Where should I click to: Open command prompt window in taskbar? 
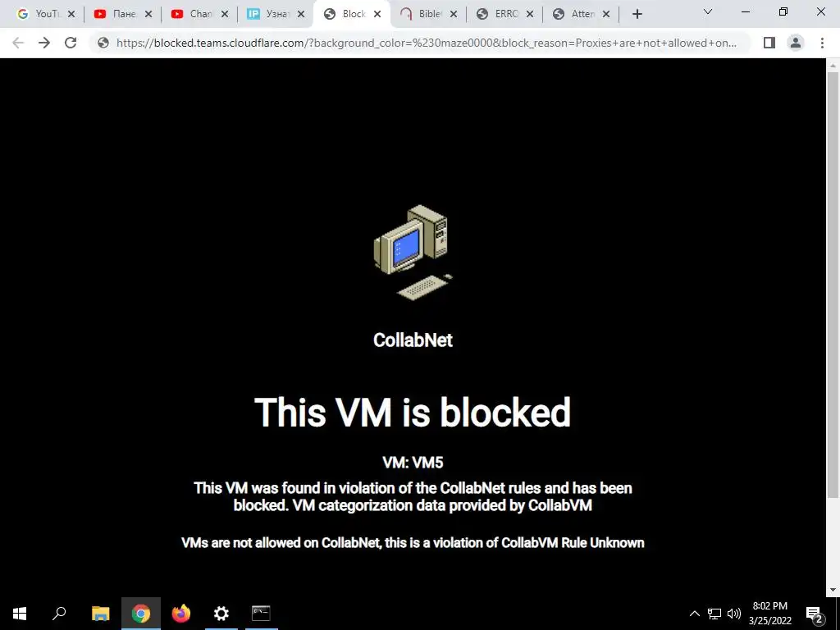(x=261, y=614)
